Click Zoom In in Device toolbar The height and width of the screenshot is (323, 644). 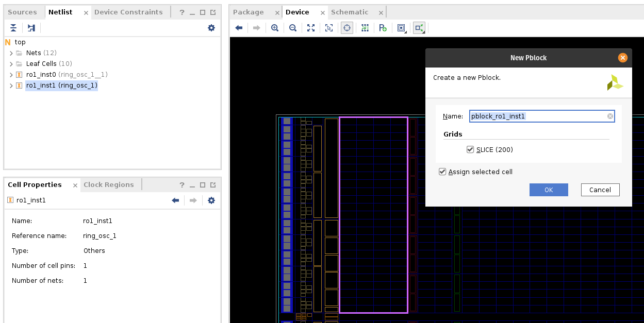275,28
